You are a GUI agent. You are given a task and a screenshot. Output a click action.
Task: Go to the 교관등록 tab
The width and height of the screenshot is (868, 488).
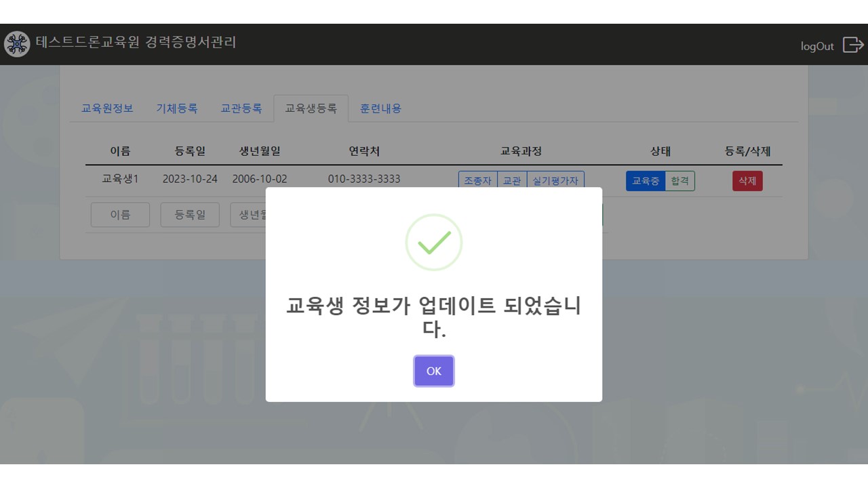pos(241,108)
